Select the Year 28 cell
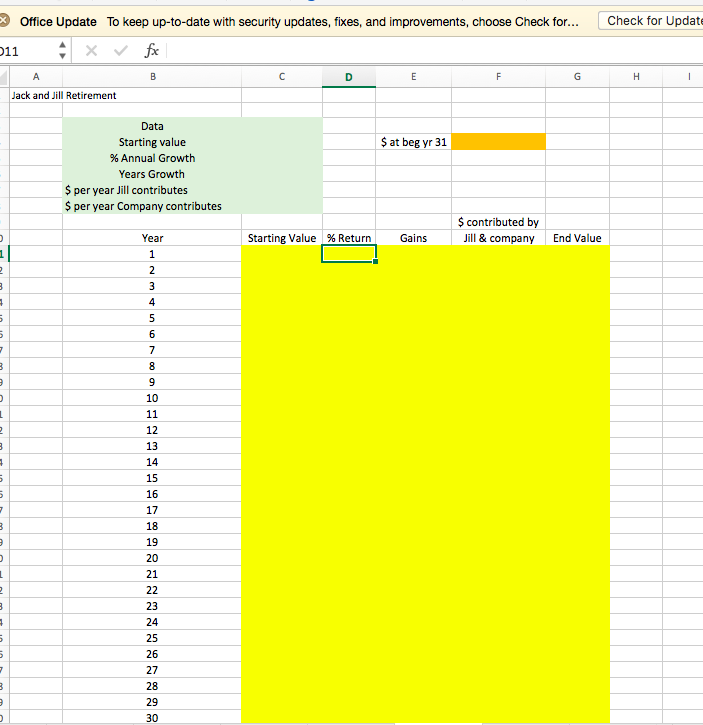This screenshot has height=725, width=703. tap(152, 686)
